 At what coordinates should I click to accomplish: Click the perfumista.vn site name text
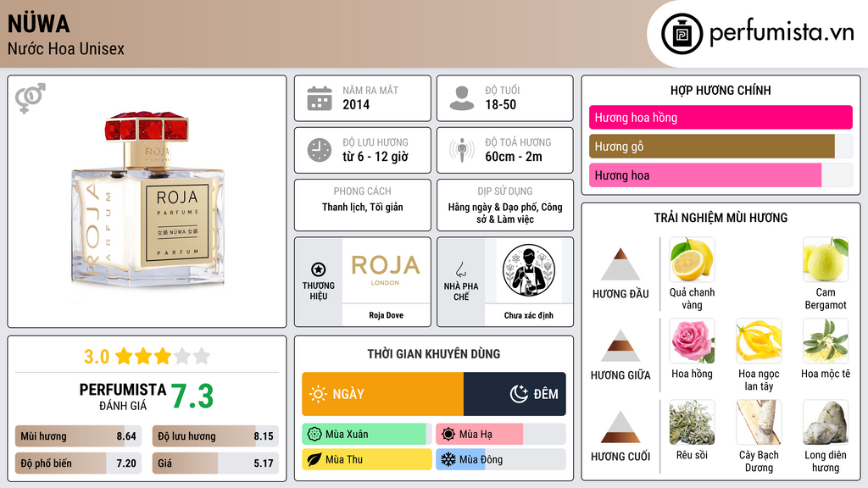(782, 32)
